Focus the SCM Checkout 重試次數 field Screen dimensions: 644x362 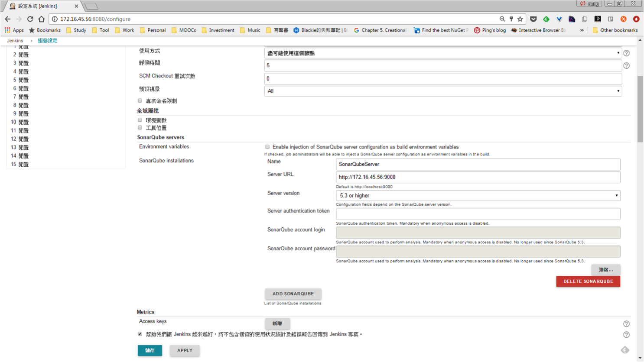tap(443, 79)
